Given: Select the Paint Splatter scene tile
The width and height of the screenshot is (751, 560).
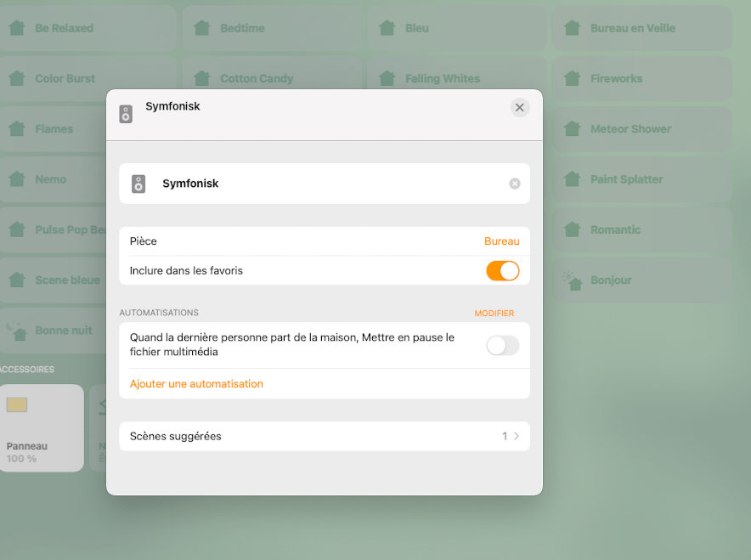Looking at the screenshot, I should click(641, 179).
